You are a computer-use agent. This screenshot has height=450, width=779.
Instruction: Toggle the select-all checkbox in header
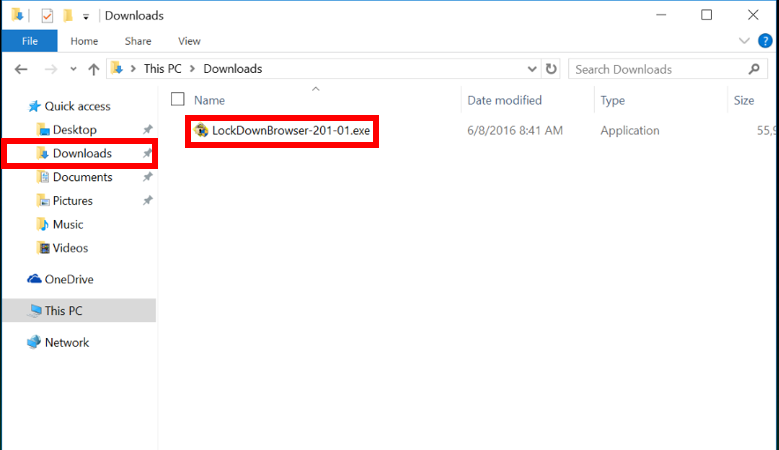(177, 99)
